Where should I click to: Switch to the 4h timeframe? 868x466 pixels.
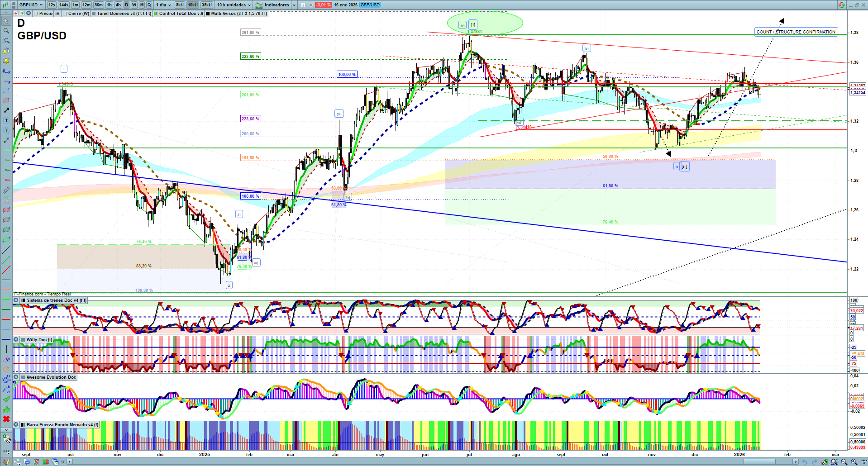(x=118, y=5)
